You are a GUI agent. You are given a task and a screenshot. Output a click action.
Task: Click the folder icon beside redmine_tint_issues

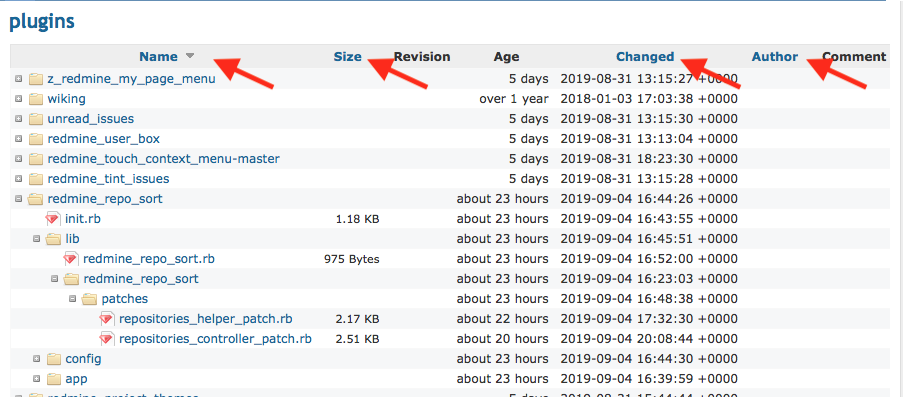(36, 179)
